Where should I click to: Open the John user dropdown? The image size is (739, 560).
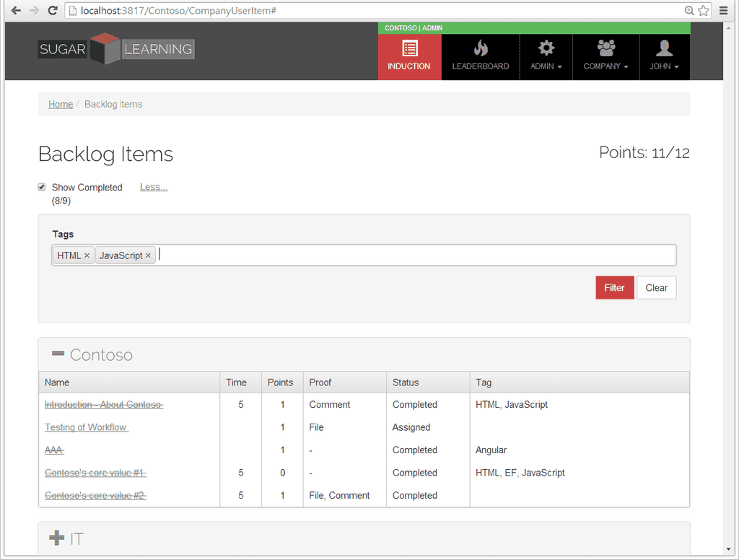[x=664, y=56]
